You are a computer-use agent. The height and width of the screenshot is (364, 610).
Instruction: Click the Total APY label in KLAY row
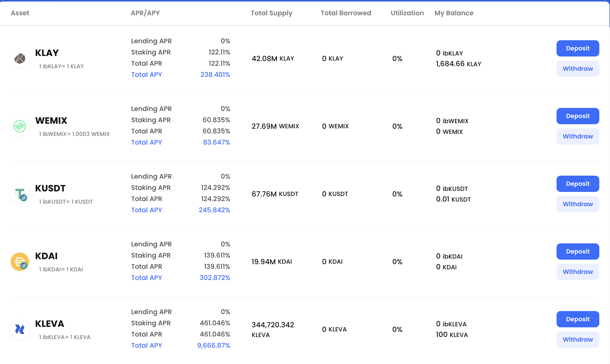(146, 75)
